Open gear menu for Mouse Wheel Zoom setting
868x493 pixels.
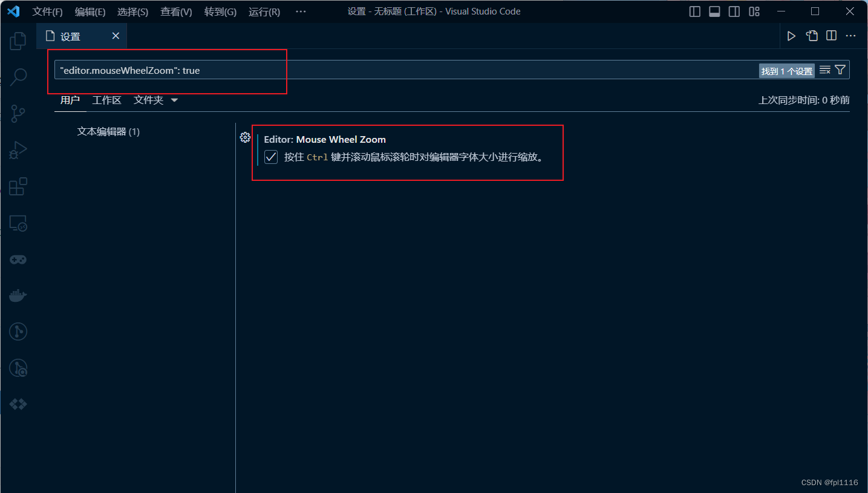(x=245, y=137)
